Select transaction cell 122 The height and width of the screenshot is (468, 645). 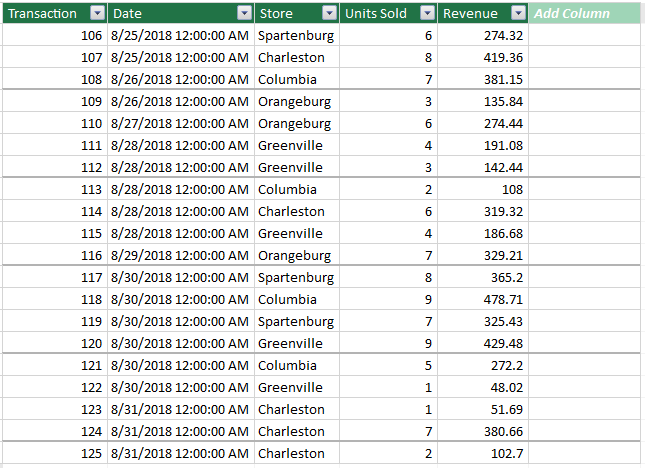(55, 387)
